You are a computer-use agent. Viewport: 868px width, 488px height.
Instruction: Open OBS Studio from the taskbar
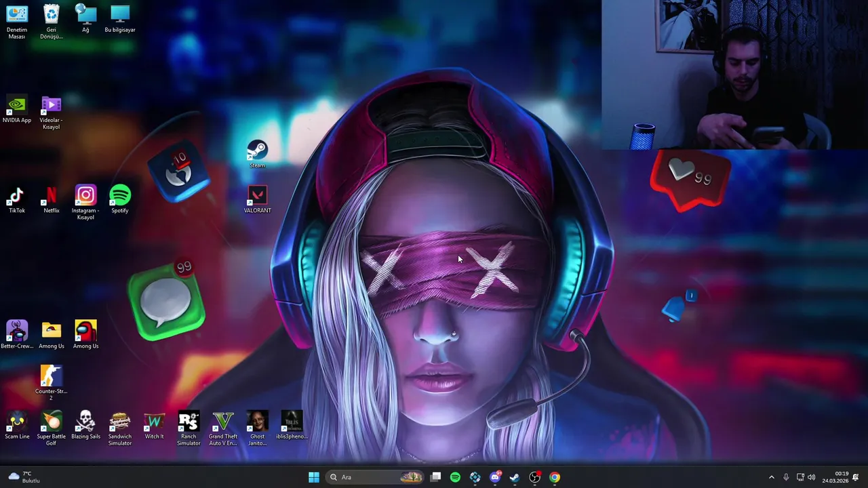pyautogui.click(x=535, y=477)
